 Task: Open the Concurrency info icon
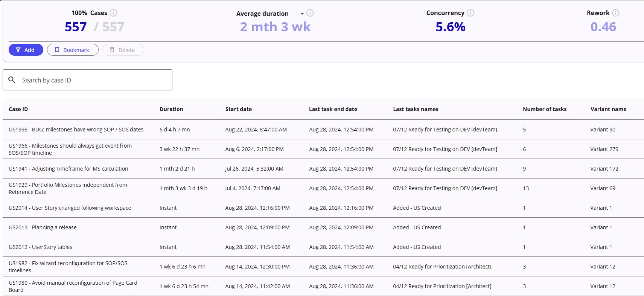point(470,13)
